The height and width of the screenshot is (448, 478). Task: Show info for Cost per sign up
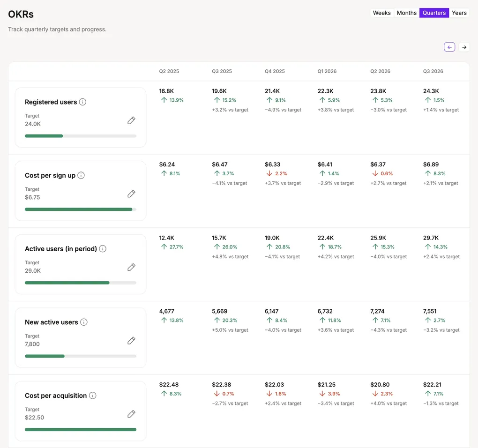pyautogui.click(x=81, y=175)
